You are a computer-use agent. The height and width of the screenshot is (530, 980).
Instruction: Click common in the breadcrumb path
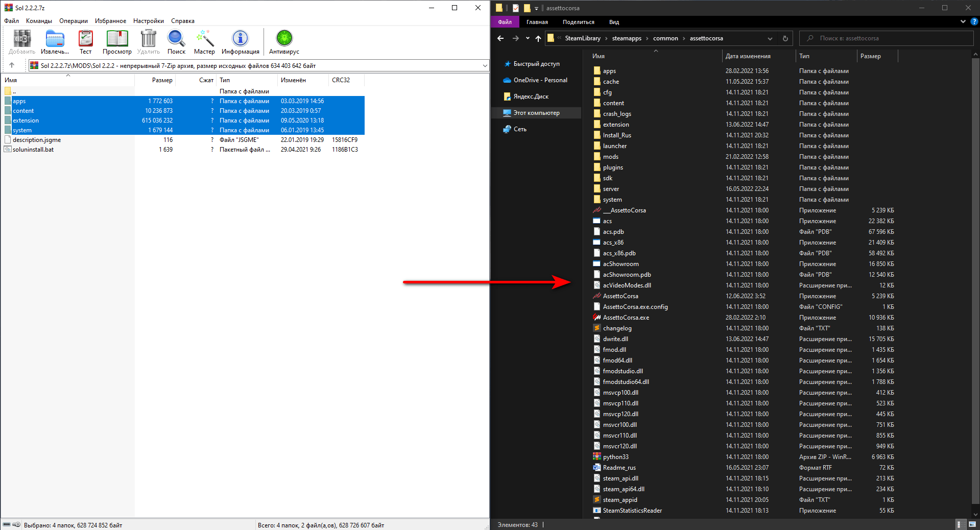pos(665,38)
